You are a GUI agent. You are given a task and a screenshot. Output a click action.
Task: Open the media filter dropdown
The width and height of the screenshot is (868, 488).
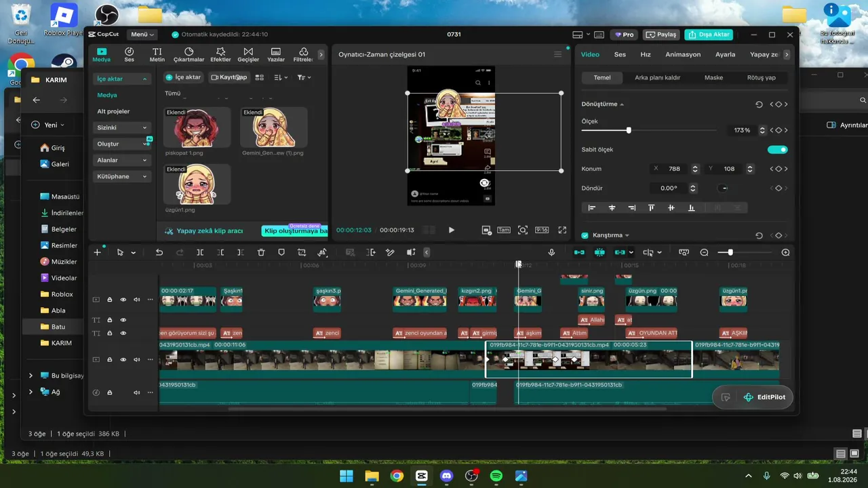(304, 77)
